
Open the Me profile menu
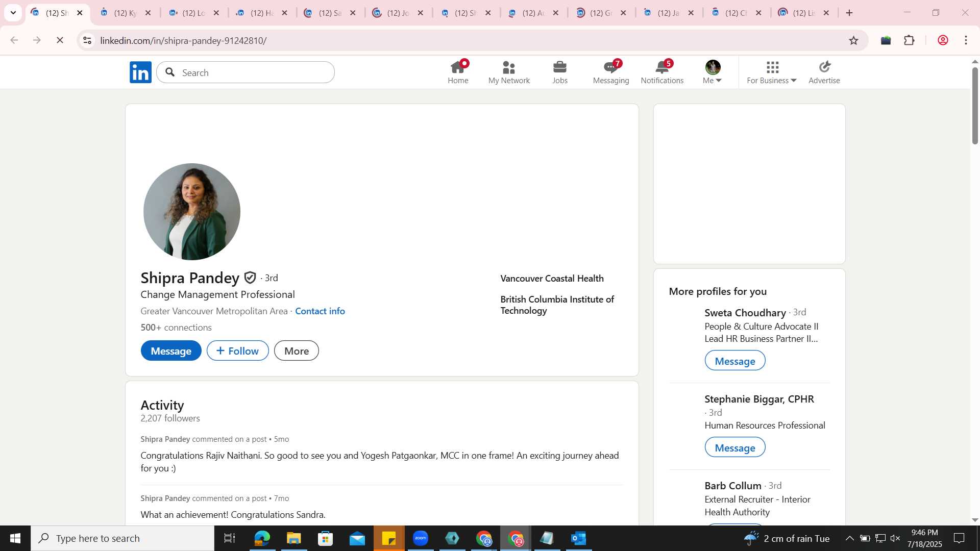pyautogui.click(x=713, y=72)
